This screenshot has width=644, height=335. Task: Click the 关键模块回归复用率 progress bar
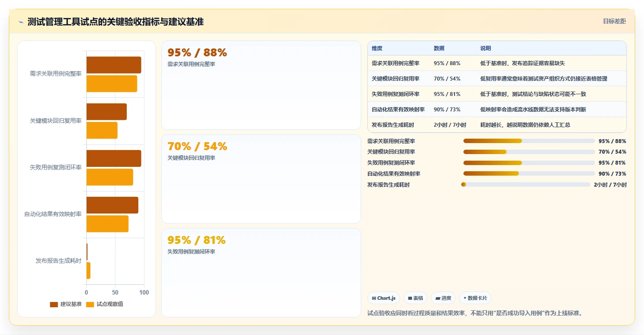[529, 152]
